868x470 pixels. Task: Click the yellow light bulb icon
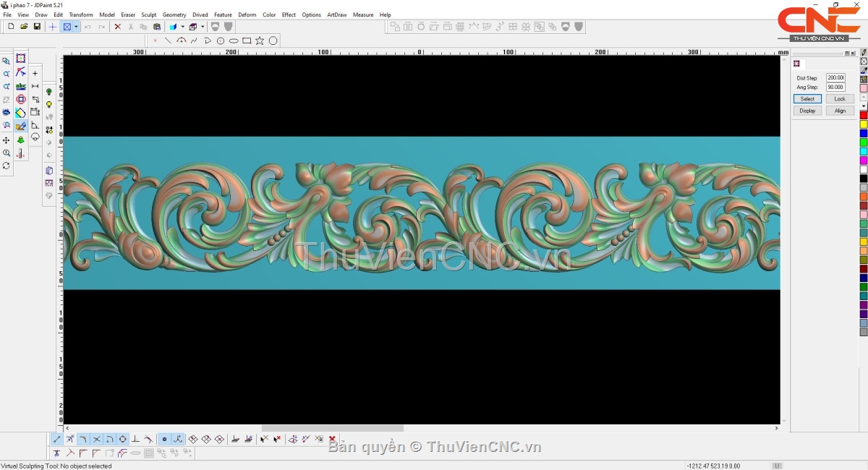pyautogui.click(x=49, y=105)
